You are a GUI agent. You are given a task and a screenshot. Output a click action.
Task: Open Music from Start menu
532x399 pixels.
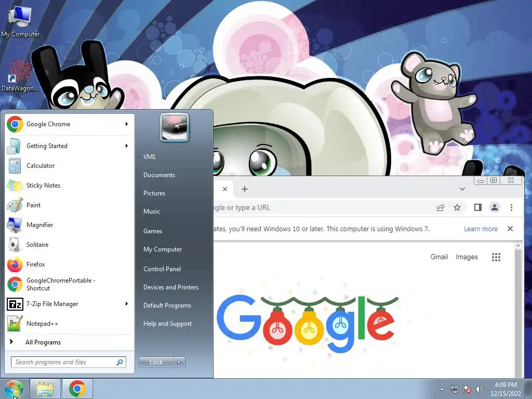click(x=152, y=211)
